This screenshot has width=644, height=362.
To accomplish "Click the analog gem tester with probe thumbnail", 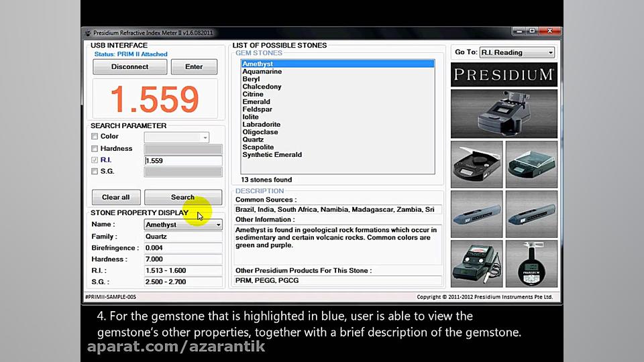I will click(x=476, y=263).
